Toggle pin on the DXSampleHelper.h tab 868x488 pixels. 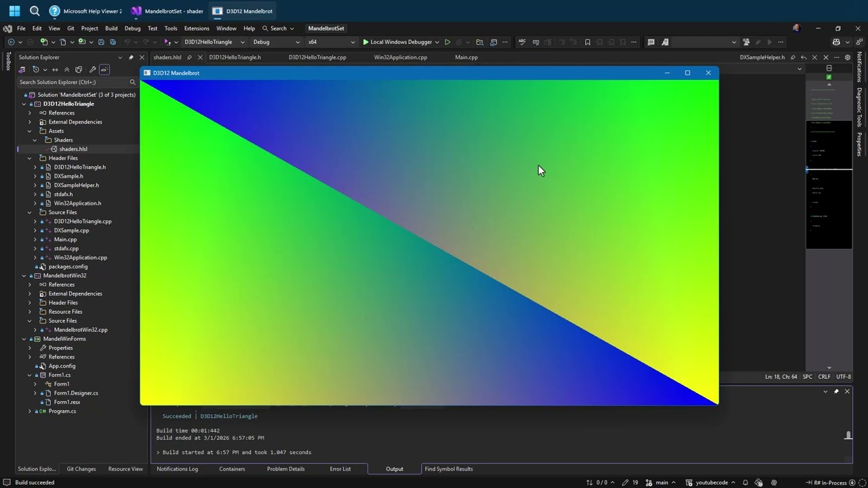(793, 58)
